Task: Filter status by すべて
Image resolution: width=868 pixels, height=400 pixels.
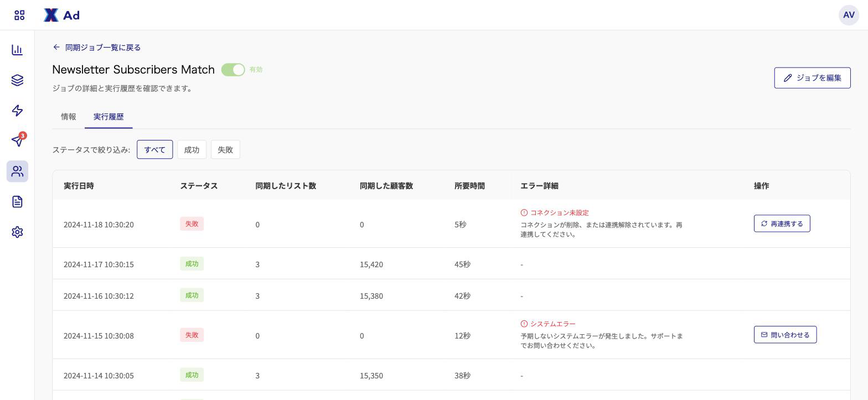Action: tap(155, 149)
